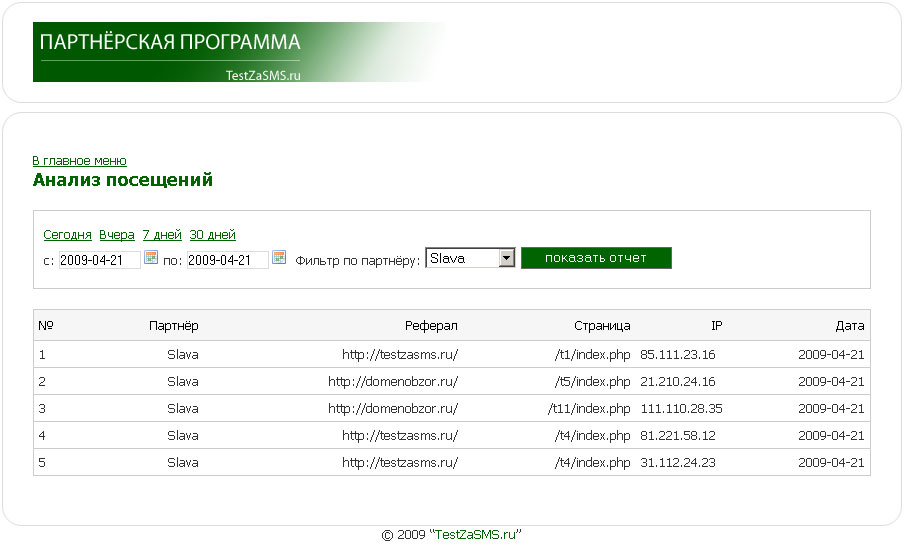Select the 'Вчера' period link
Screen dimensions: 907x550
click(x=117, y=235)
